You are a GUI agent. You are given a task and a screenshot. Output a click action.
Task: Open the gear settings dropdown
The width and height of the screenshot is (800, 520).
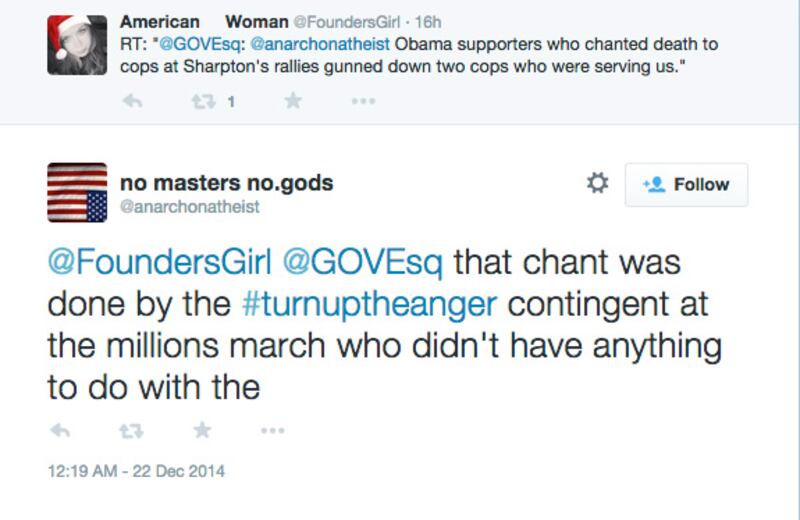click(x=597, y=184)
